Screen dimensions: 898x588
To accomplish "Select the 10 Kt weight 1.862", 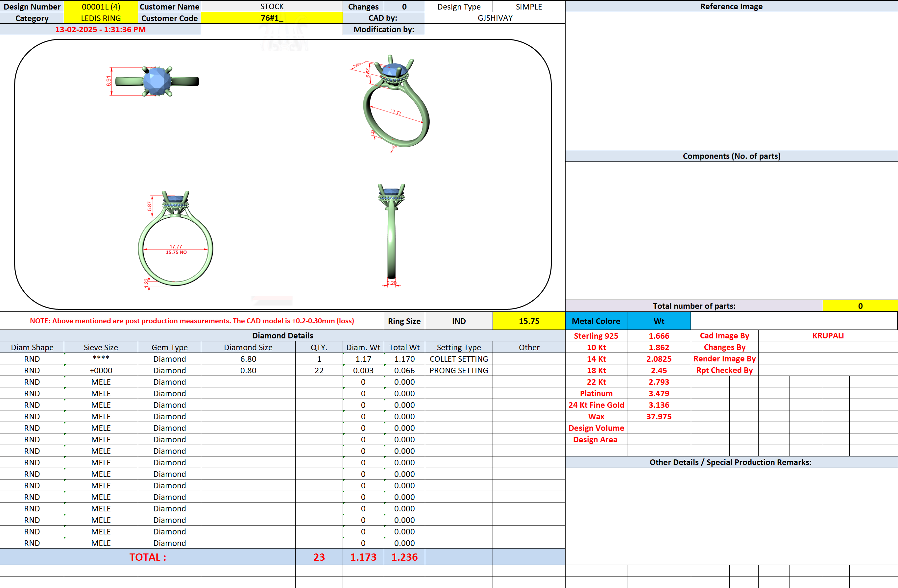I will [x=659, y=347].
